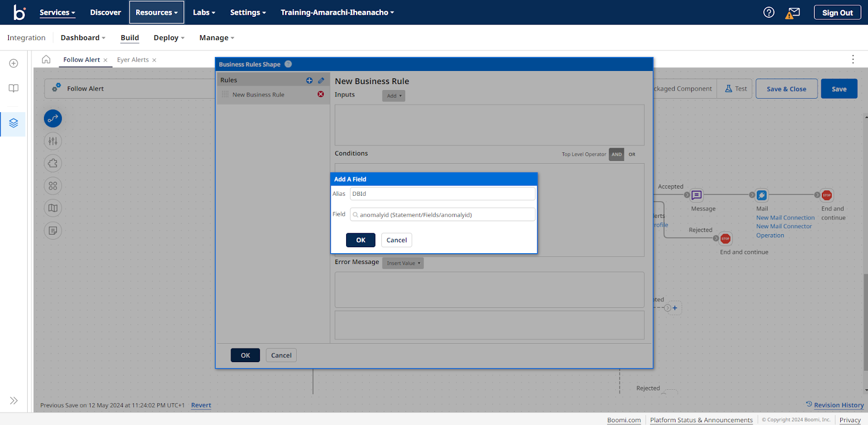Click OK in Add A Field dialog
The image size is (868, 425).
point(361,240)
